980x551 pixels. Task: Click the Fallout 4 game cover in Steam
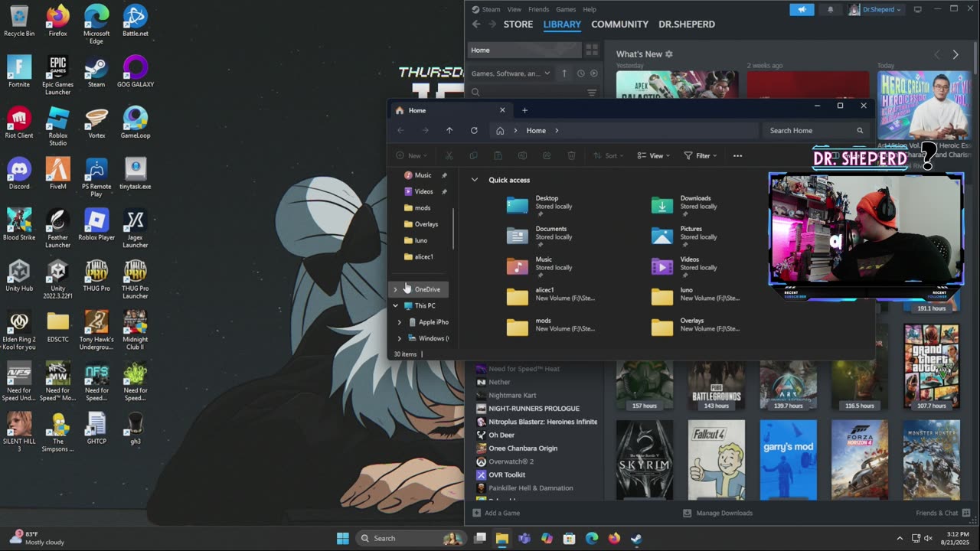(717, 460)
